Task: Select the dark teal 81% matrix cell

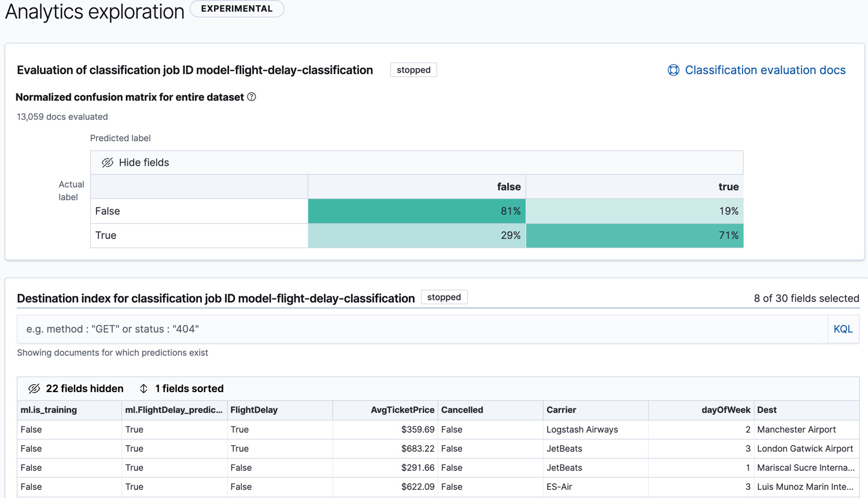Action: pos(417,211)
